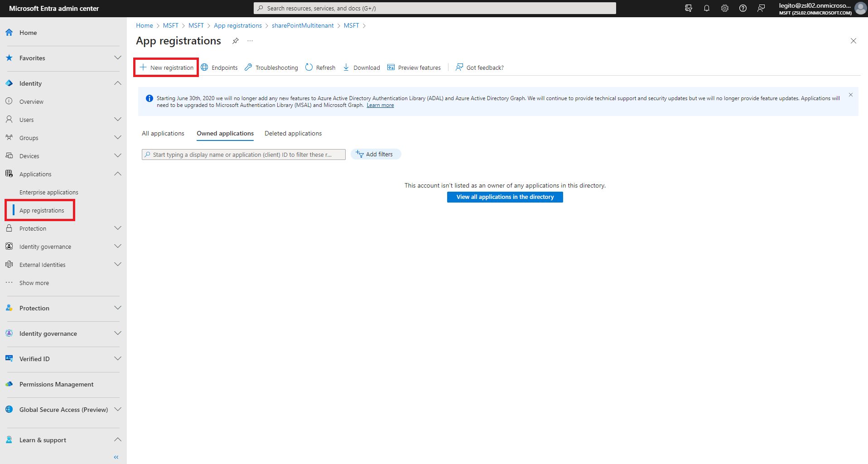Open the account avatar menu
The height and width of the screenshot is (464, 868).
tap(860, 8)
